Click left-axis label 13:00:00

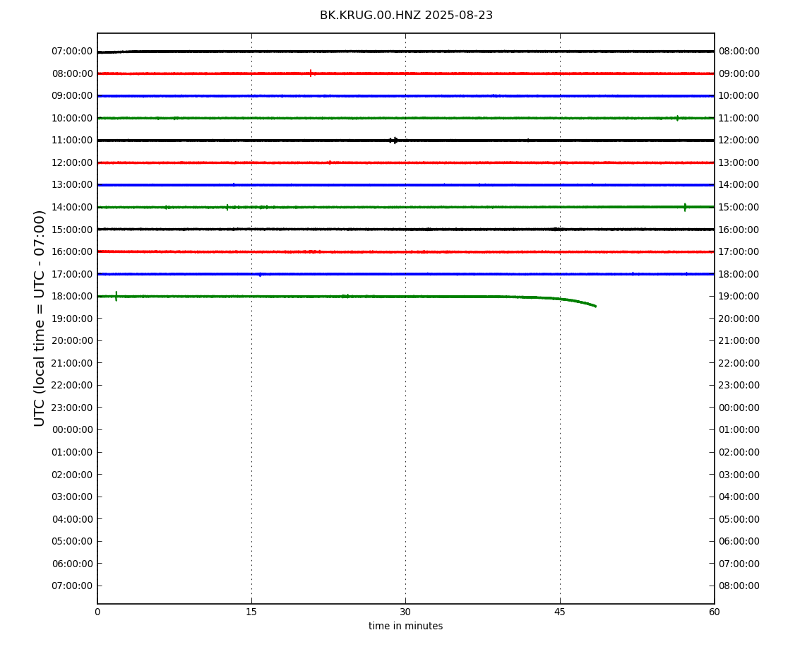(x=73, y=185)
